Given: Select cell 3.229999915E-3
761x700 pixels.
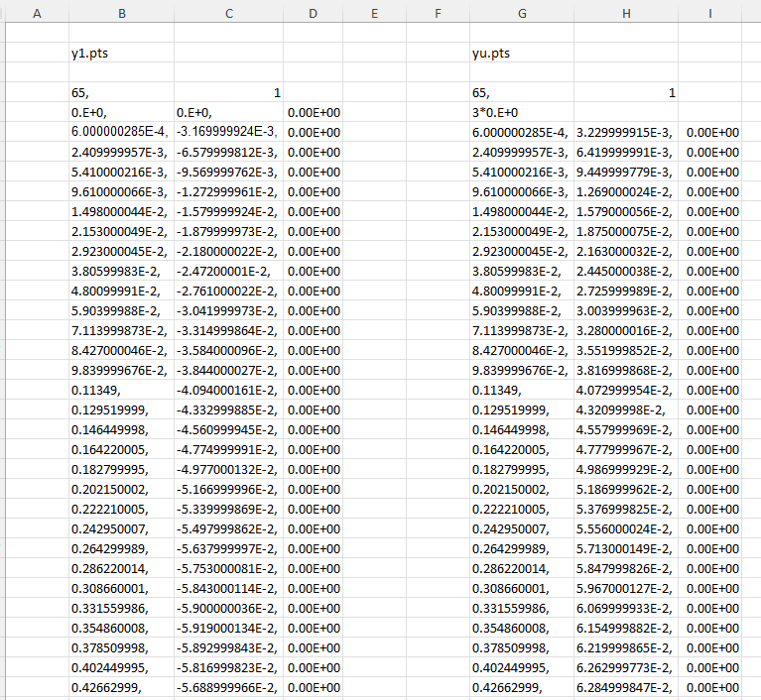Looking at the screenshot, I should (626, 132).
